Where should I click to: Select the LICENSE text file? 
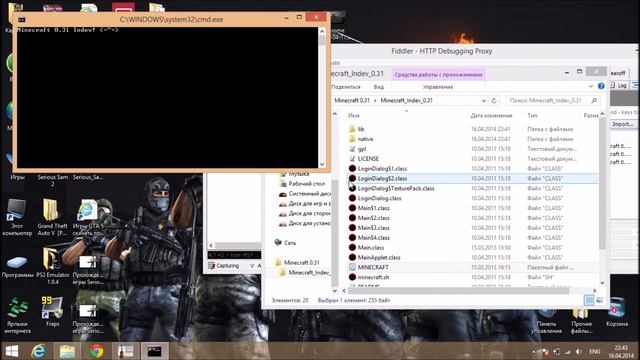(x=368, y=158)
